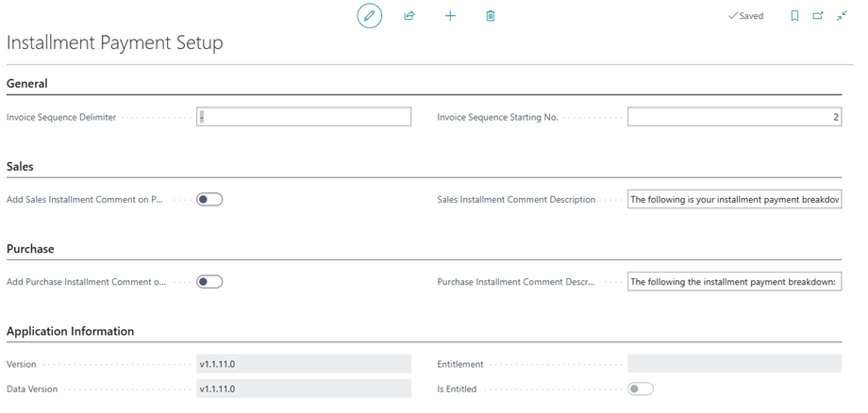This screenshot has height=413, width=868.
Task: Click Sales Installment Comment Description field
Action: 735,200
